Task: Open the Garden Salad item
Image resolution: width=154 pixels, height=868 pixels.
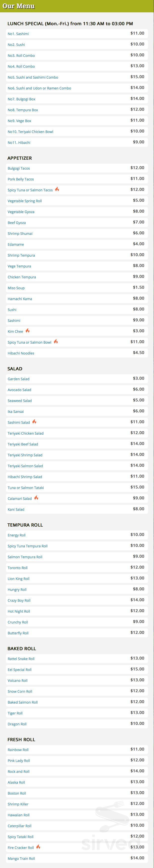Action: pyautogui.click(x=77, y=379)
